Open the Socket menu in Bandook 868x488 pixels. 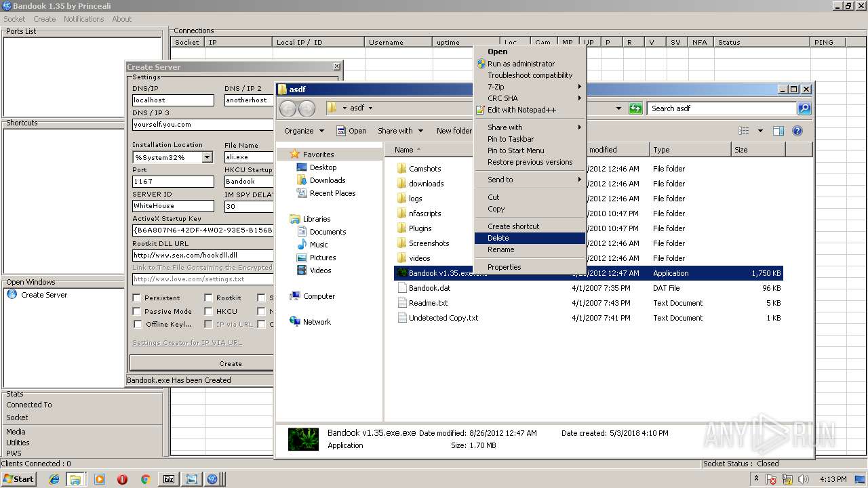[x=14, y=19]
